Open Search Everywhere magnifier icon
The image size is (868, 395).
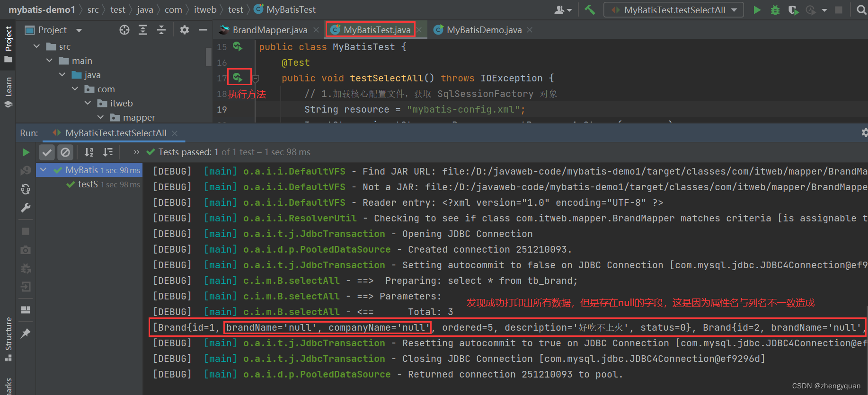861,10
